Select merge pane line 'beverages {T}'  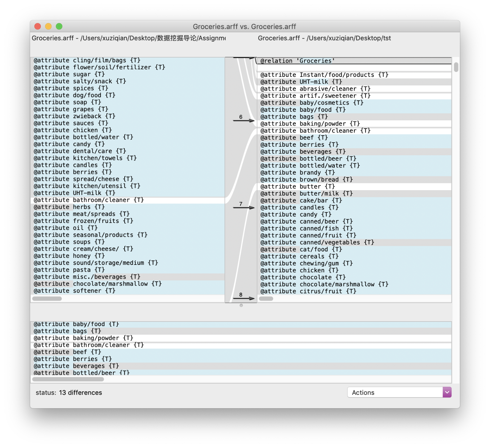point(241,366)
